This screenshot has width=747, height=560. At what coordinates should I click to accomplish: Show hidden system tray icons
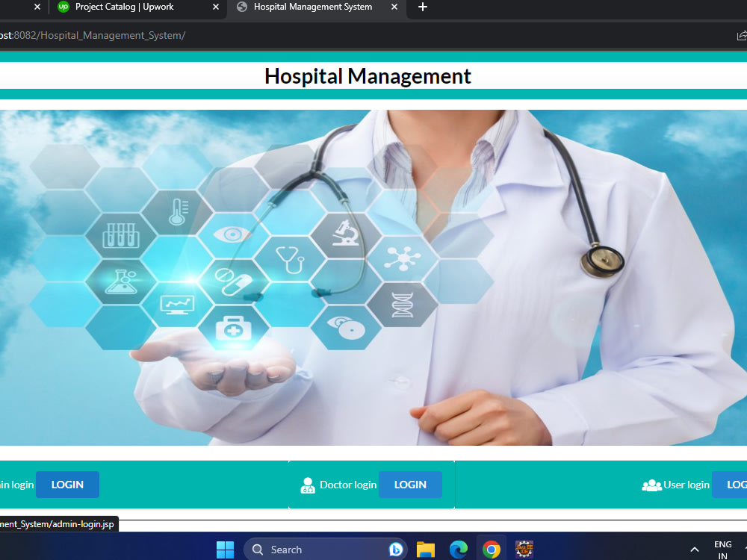click(x=695, y=550)
